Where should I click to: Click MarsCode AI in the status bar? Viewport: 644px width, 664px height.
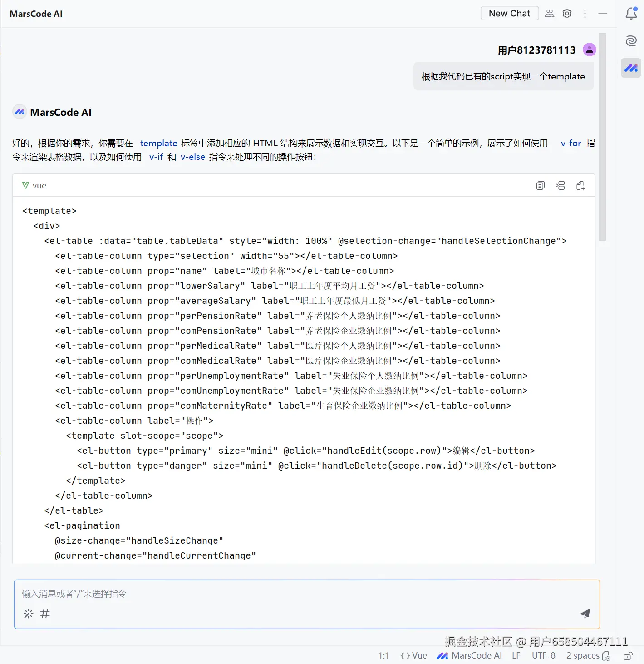(469, 655)
